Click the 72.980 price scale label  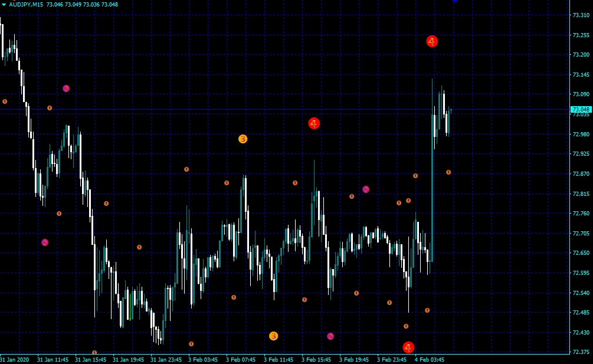point(581,134)
